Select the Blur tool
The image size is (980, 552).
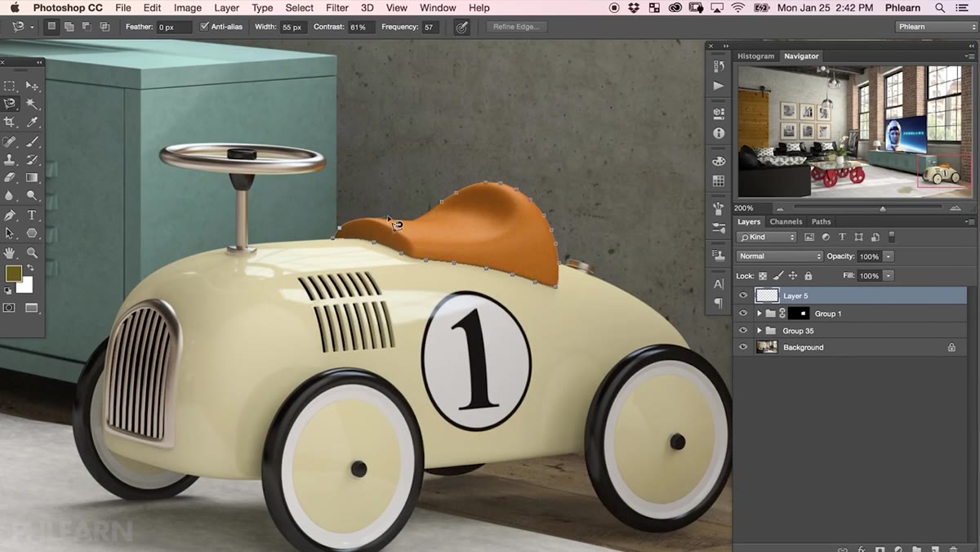[10, 196]
